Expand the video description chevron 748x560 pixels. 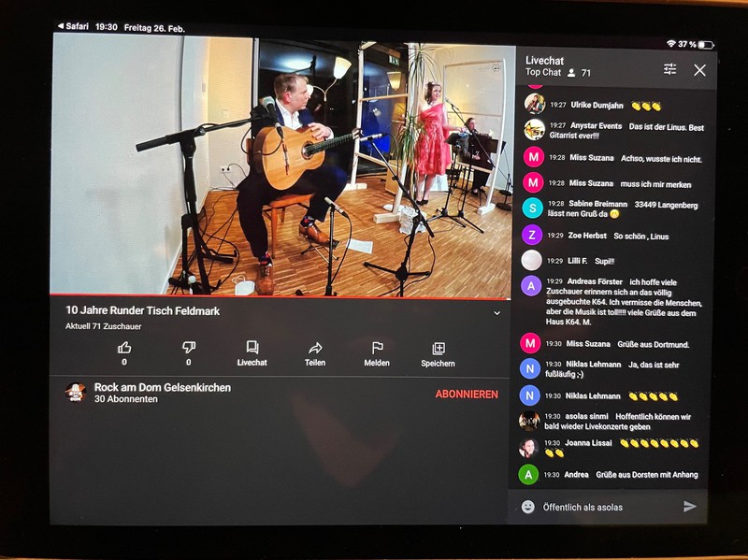tap(496, 313)
